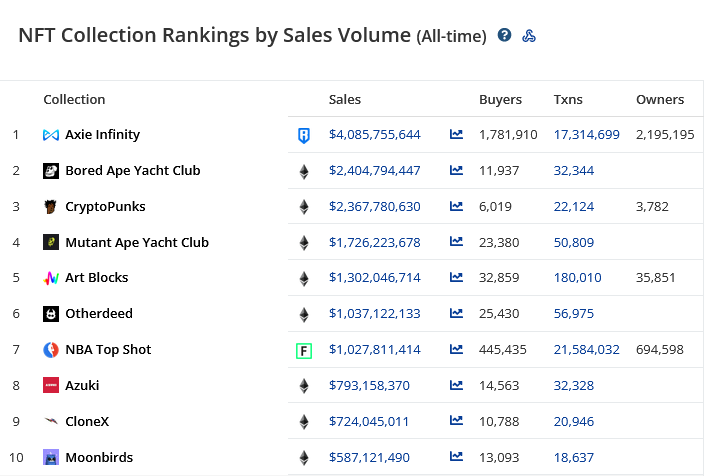Open sales chart icon for Mutant Ape Yacht Club

(456, 241)
